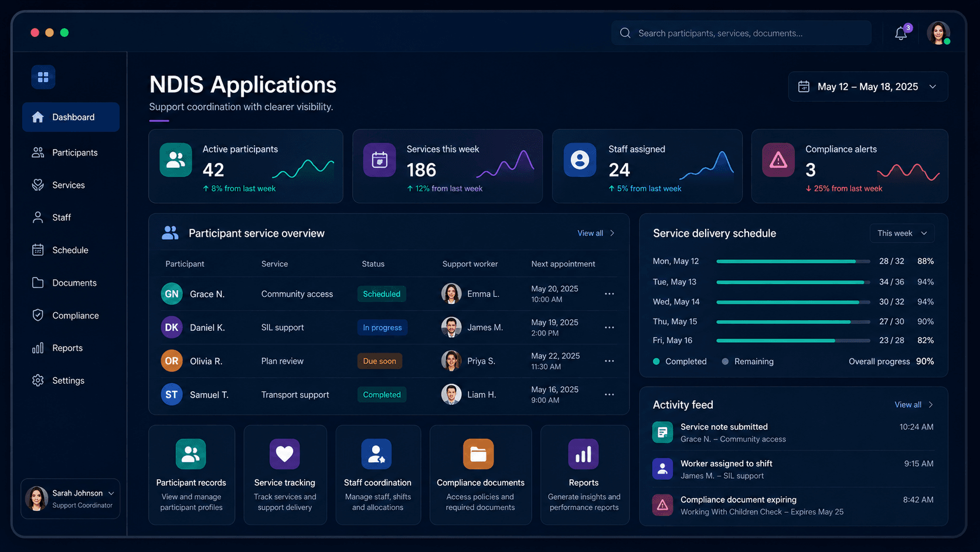Viewport: 980px width, 552px height.
Task: Click the Wed, May 14 progress bar
Action: (793, 302)
